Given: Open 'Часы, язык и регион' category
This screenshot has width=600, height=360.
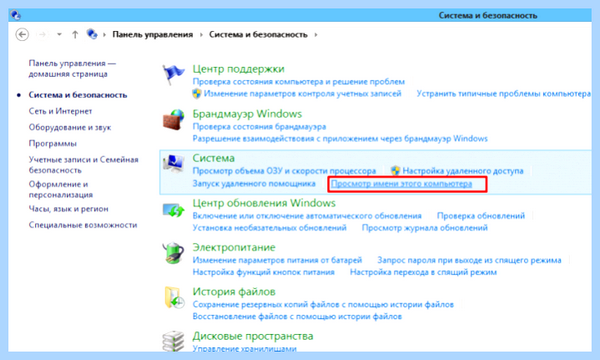Looking at the screenshot, I should (x=68, y=209).
